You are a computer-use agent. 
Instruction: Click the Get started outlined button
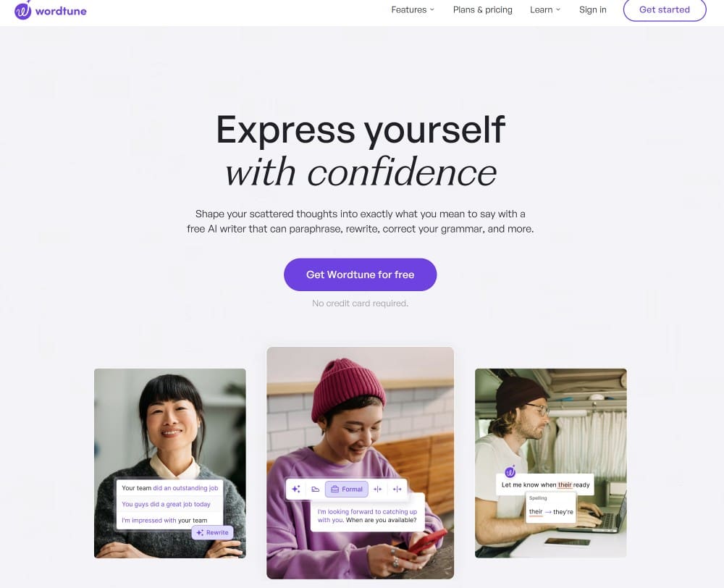coord(665,9)
